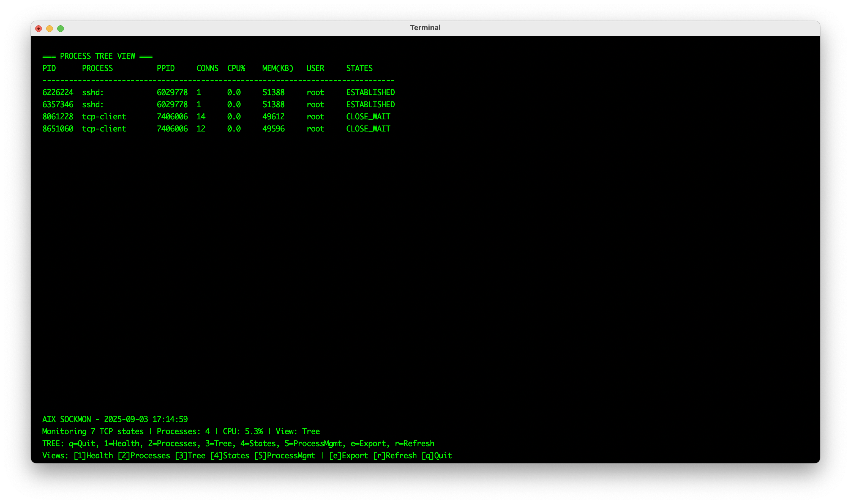Image resolution: width=851 pixels, height=504 pixels.
Task: Click tcp-client name in row 8651060
Action: coord(104,129)
